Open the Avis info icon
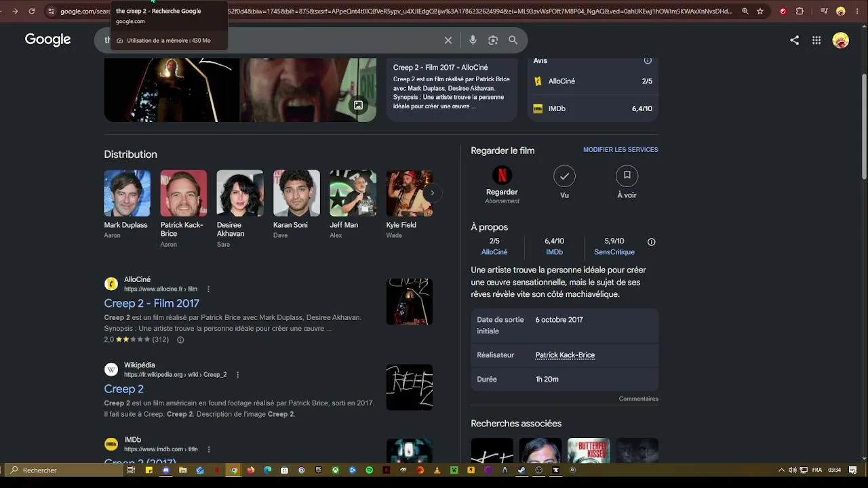This screenshot has width=868, height=488. [x=648, y=61]
